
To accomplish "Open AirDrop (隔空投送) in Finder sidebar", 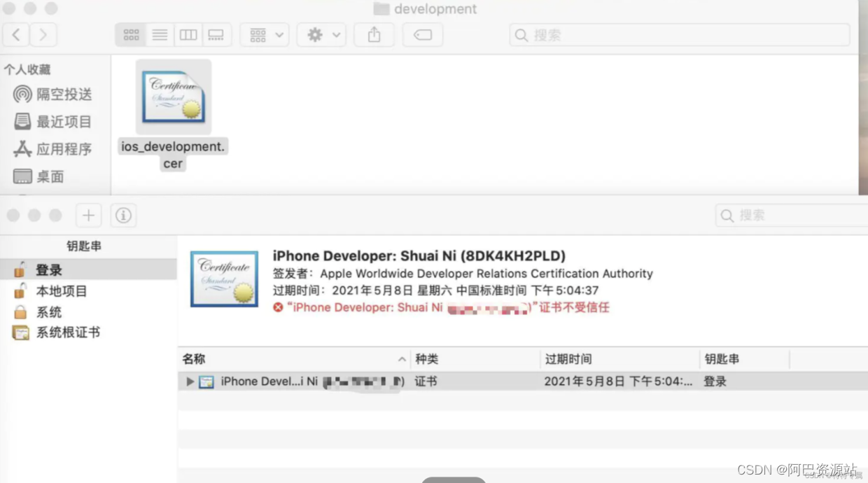I will tap(52, 94).
